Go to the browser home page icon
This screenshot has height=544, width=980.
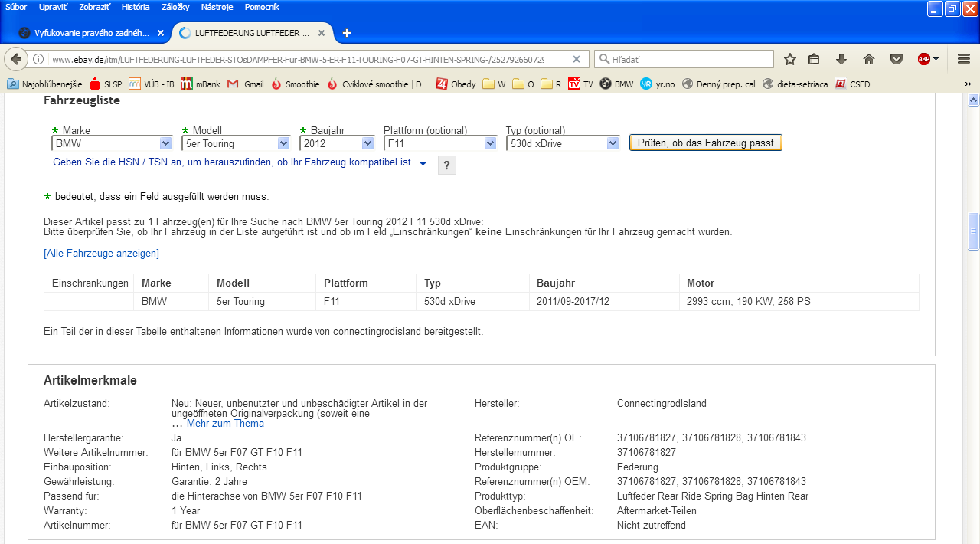click(x=869, y=59)
